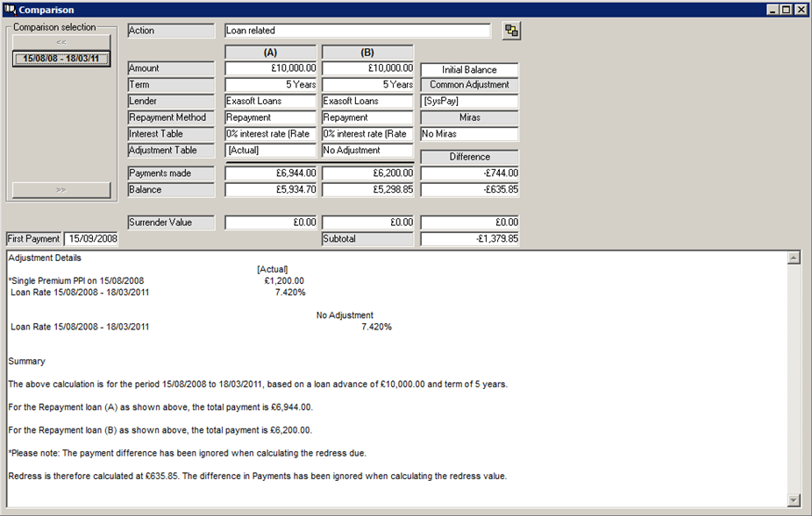Click the Initial Balance field

coord(469,70)
